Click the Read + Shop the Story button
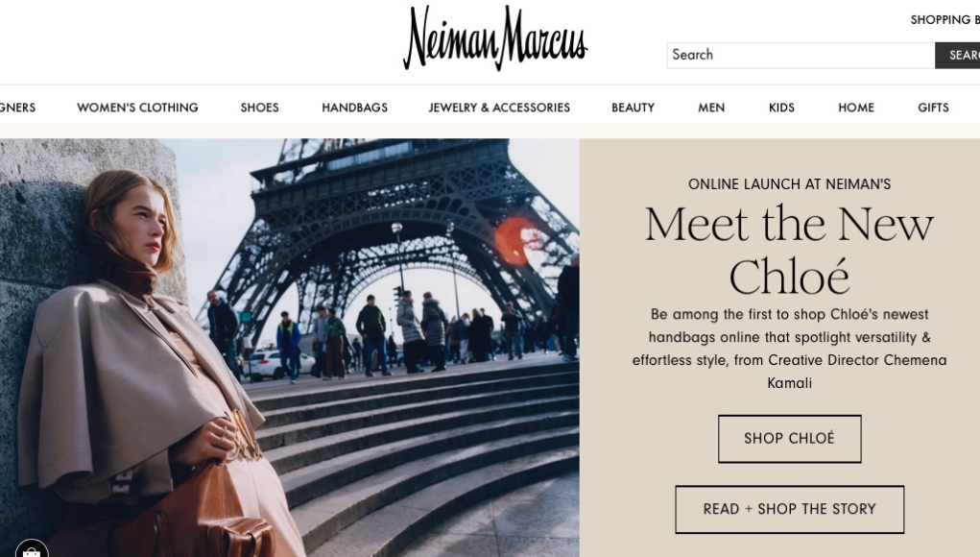980x557 pixels. click(x=789, y=510)
